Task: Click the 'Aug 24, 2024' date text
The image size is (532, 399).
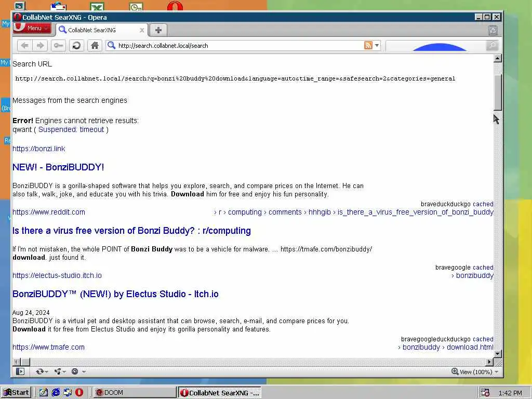Action: pyautogui.click(x=31, y=312)
